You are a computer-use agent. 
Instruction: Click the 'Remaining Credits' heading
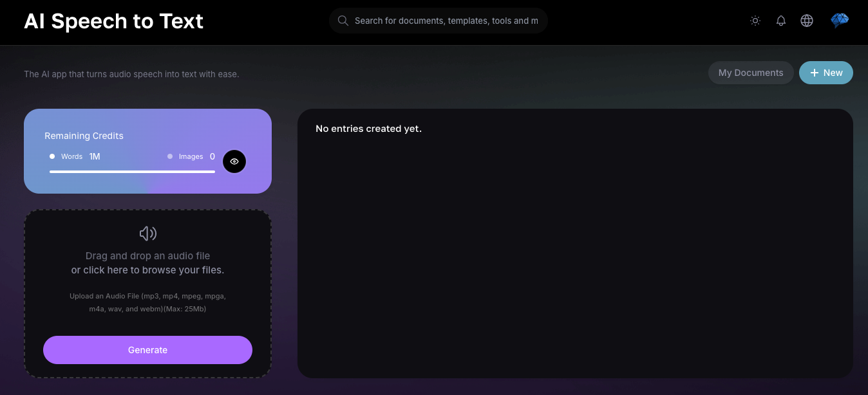(84, 136)
